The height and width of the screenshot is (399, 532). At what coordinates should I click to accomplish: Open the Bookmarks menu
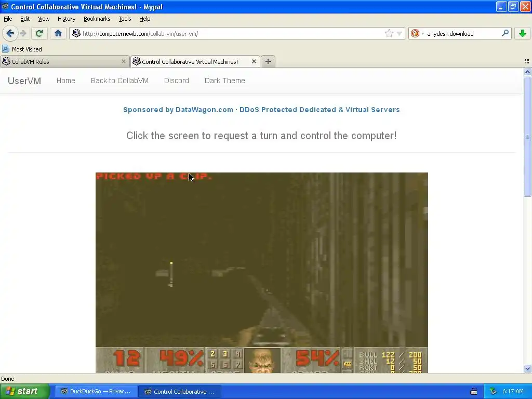97,19
